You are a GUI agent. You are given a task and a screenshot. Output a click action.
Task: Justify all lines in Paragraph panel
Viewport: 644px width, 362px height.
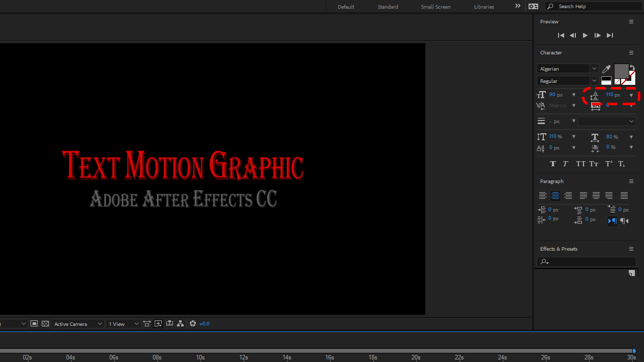coord(624,195)
